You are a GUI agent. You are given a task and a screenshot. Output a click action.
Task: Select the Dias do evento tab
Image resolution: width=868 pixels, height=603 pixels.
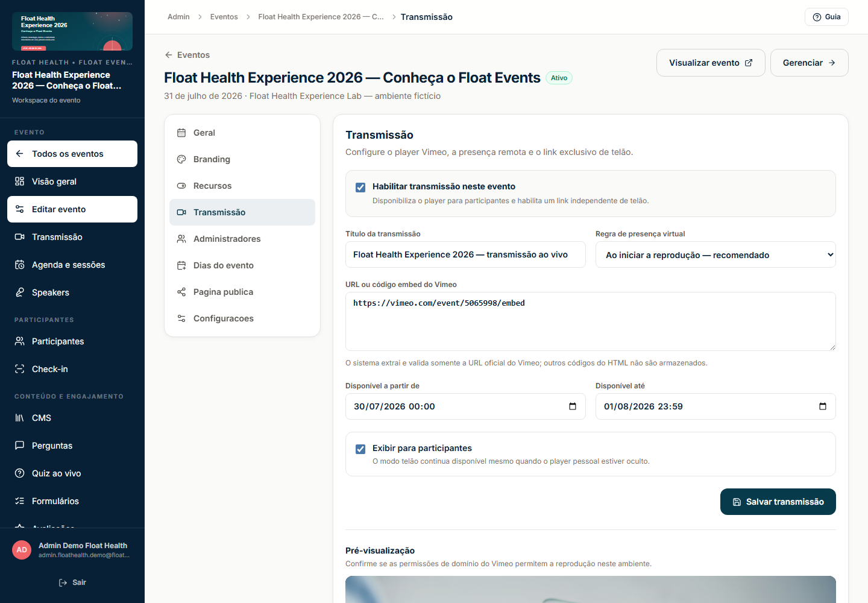point(242,265)
